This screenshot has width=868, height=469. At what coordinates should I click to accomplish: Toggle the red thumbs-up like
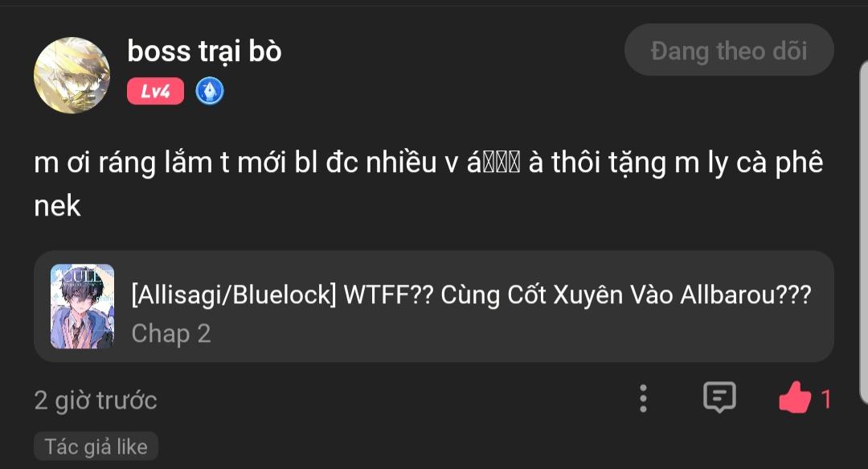pos(795,397)
